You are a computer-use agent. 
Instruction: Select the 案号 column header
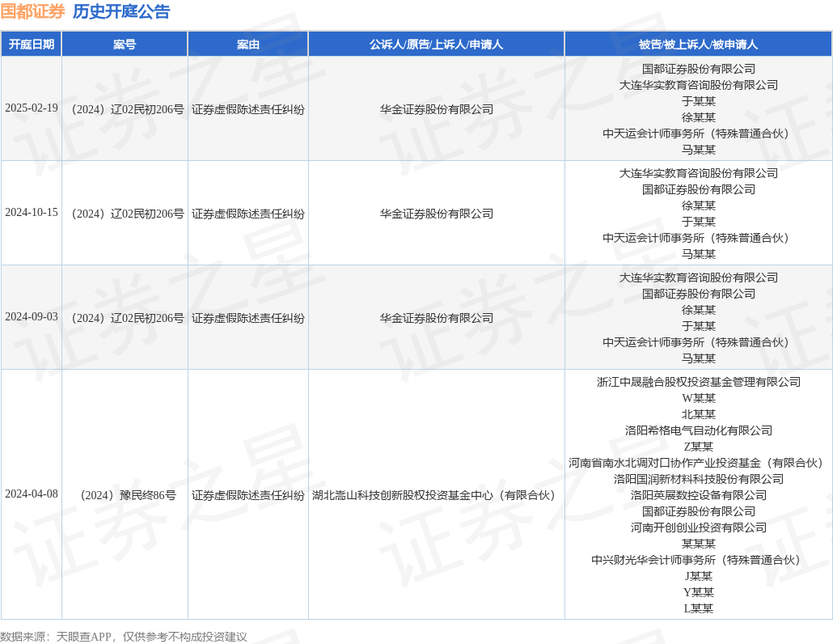(125, 44)
